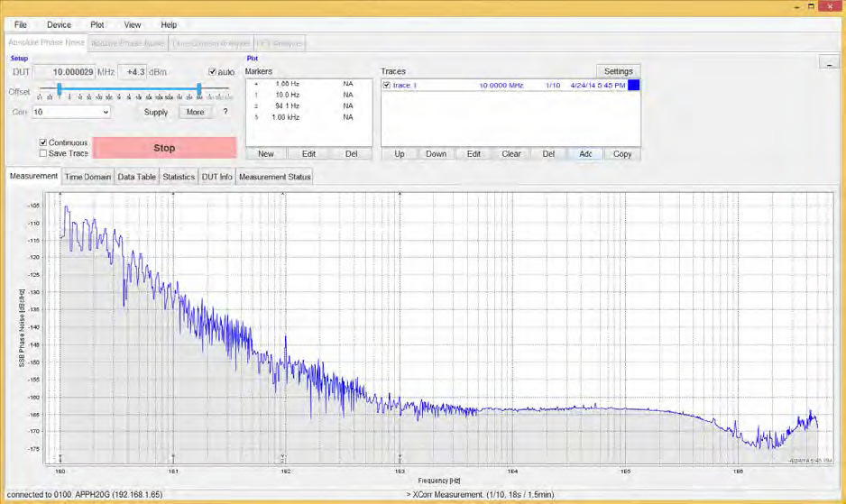Open the Statistics tab

click(x=179, y=177)
